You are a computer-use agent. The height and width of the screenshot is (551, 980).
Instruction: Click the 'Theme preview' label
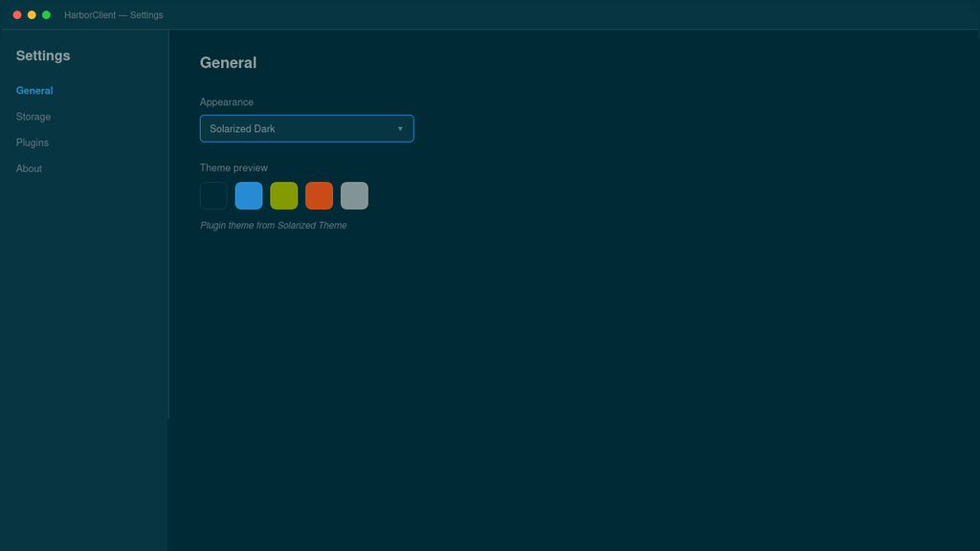coord(234,168)
